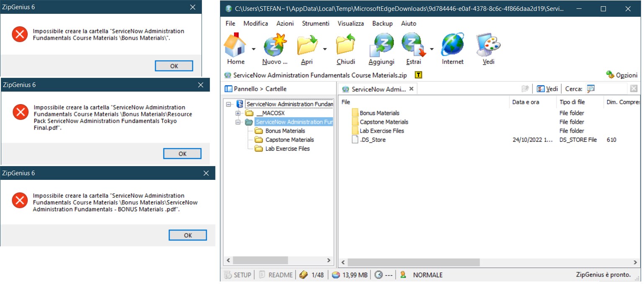Viewport: 644px width, 284px height.
Task: Open an archive using the Apri icon
Action: click(307, 45)
